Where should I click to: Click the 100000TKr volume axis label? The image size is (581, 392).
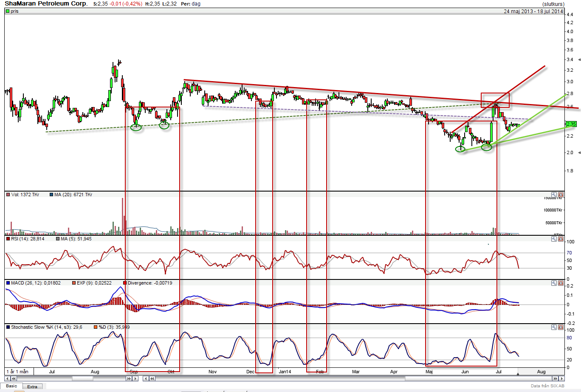coord(553,210)
